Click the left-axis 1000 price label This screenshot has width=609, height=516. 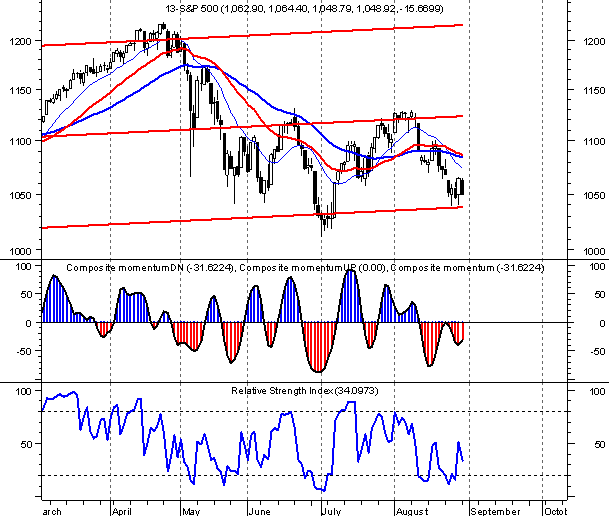[x=20, y=251]
